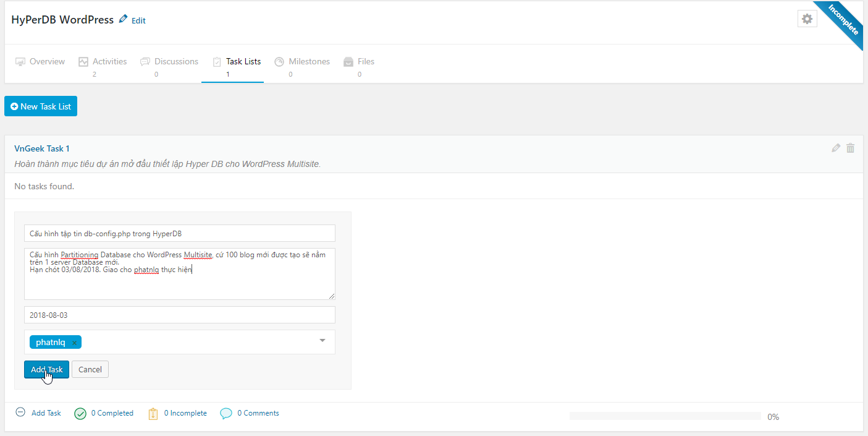Click the 'No tasks found.' message

[x=44, y=186]
